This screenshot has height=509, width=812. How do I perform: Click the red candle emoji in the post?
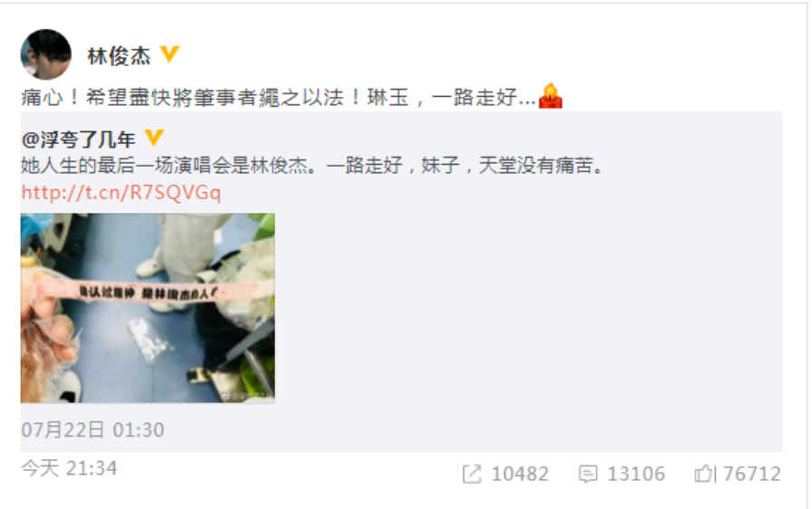[550, 96]
